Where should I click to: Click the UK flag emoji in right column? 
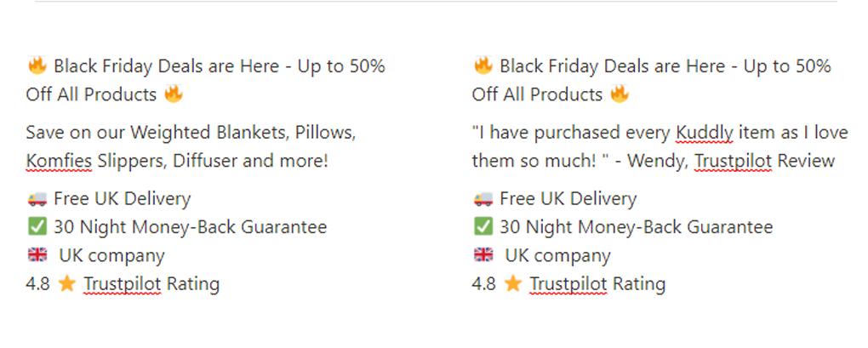483,255
